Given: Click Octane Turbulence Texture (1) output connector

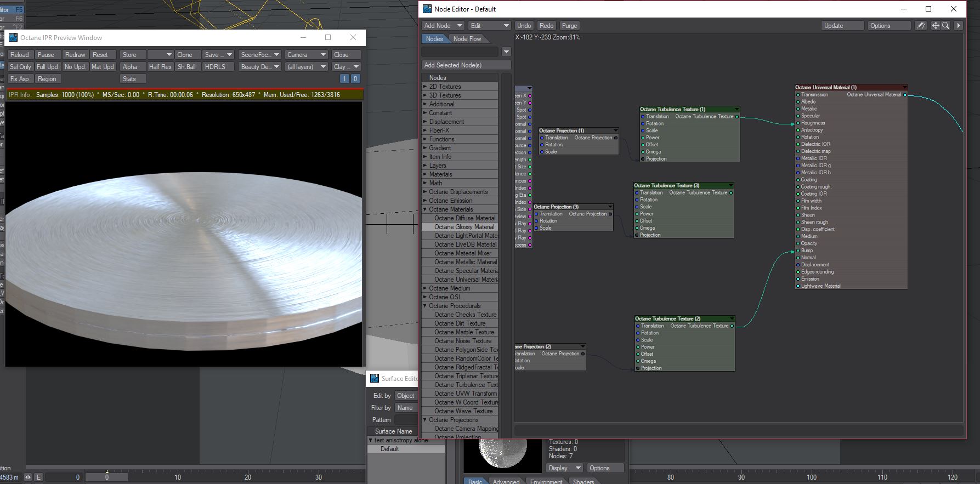Looking at the screenshot, I should coord(737,117).
